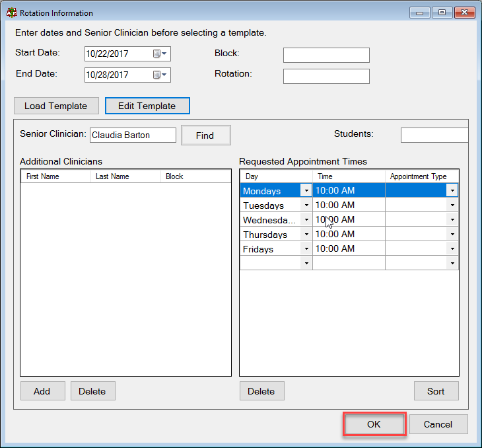Viewport: 482px width, 448px height.
Task: Click the Sort button
Action: 436,391
